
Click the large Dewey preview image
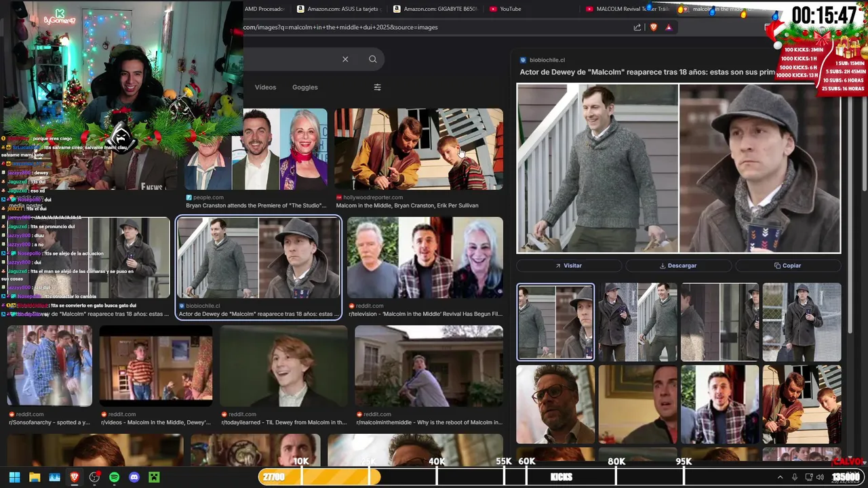[678, 168]
